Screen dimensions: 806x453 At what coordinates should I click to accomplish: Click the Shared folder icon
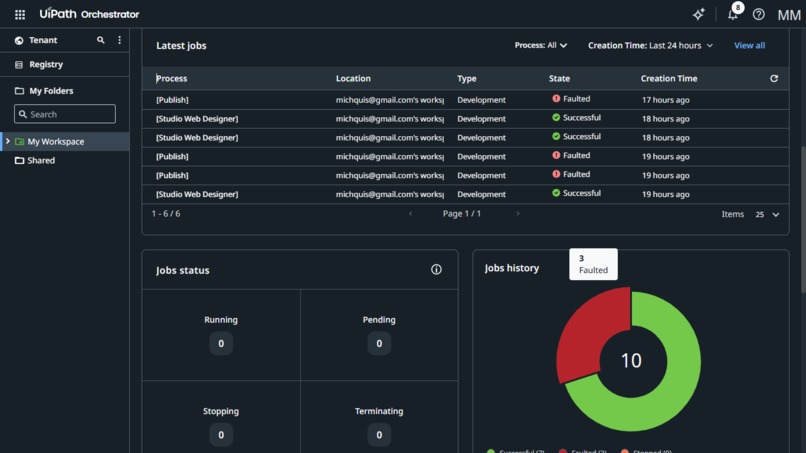pos(20,160)
